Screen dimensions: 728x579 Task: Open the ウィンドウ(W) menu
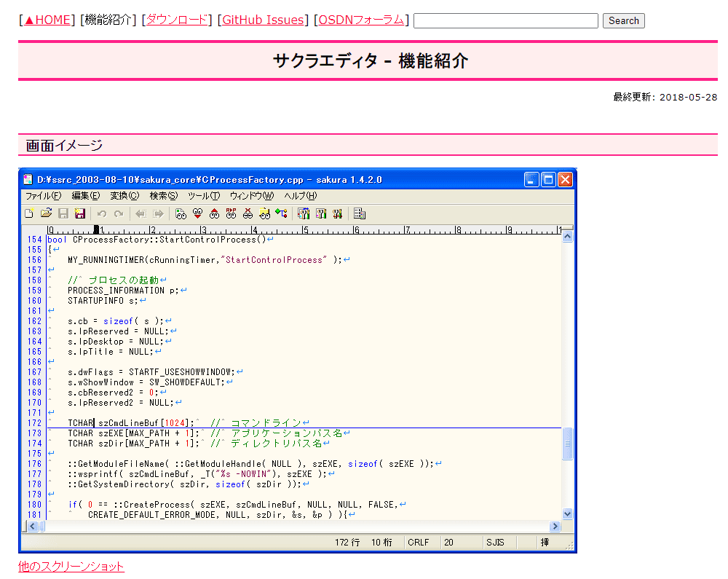(x=252, y=196)
